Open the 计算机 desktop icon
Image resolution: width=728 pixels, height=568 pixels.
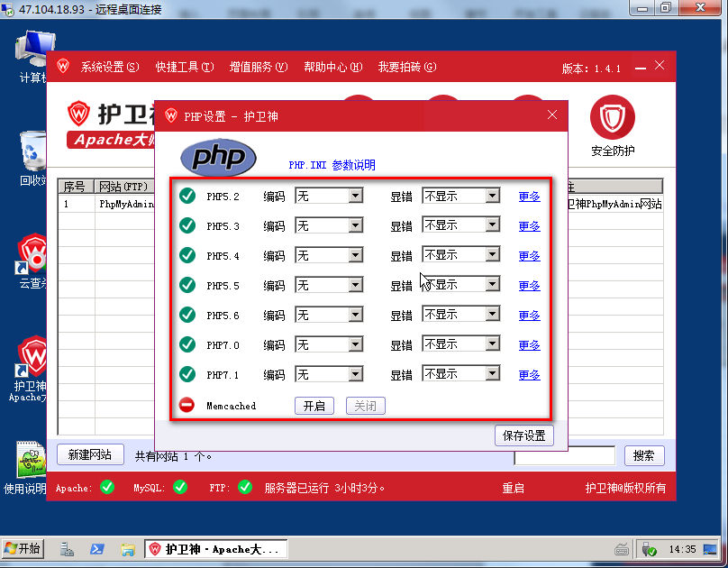32,56
